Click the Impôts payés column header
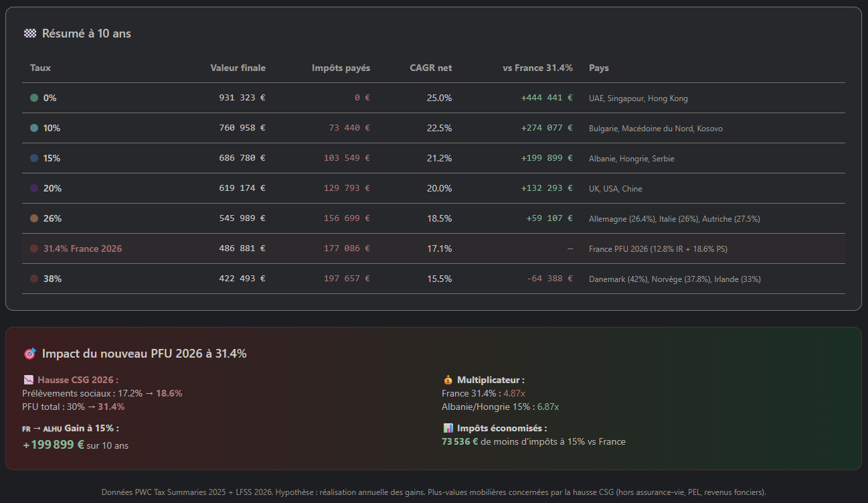The width and height of the screenshot is (868, 503). 341,68
